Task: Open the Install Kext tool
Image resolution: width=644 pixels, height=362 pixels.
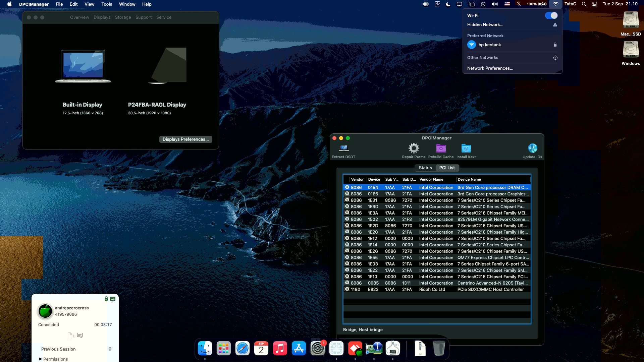Action: tap(466, 148)
